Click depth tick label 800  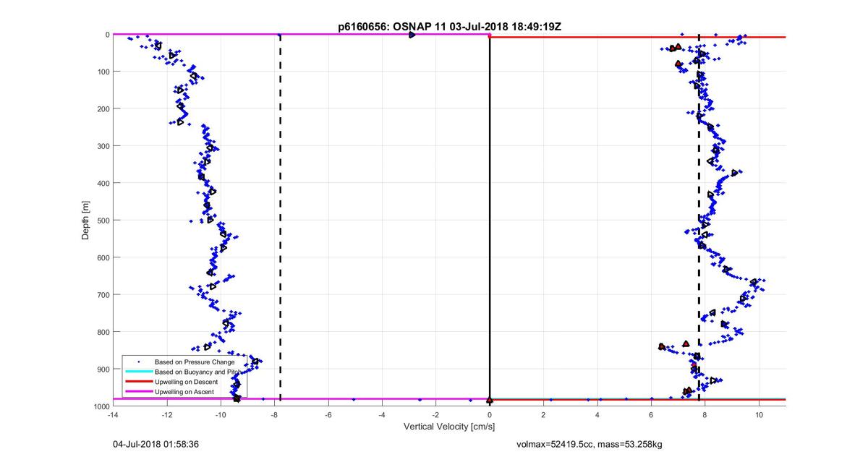103,332
